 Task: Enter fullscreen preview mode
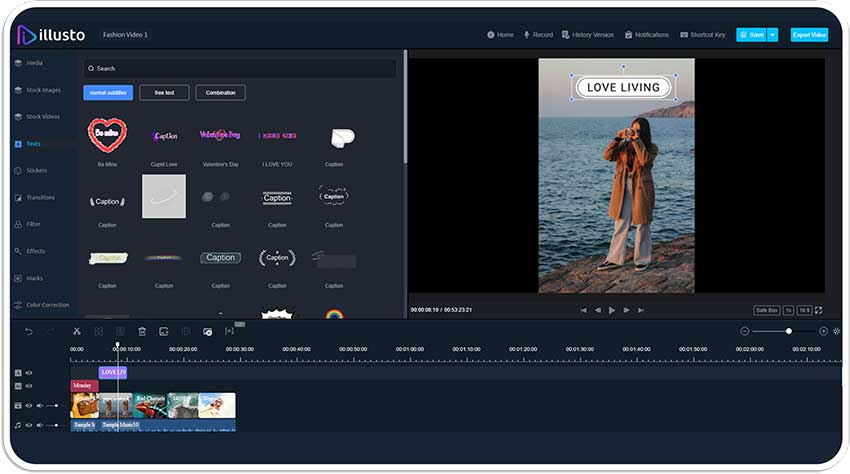click(x=819, y=310)
